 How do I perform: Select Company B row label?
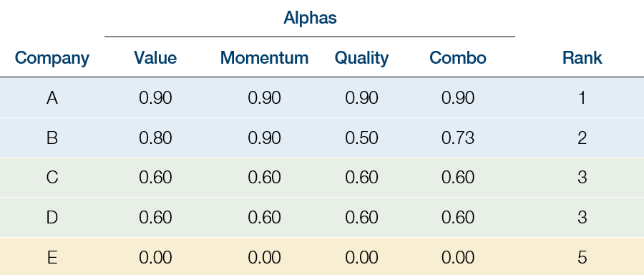pos(52,137)
